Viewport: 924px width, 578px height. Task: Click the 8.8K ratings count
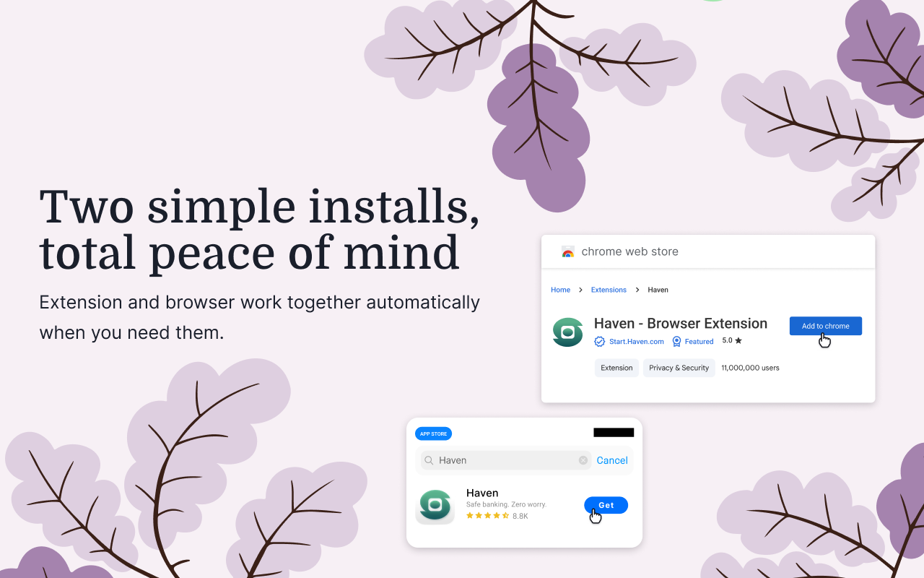520,516
